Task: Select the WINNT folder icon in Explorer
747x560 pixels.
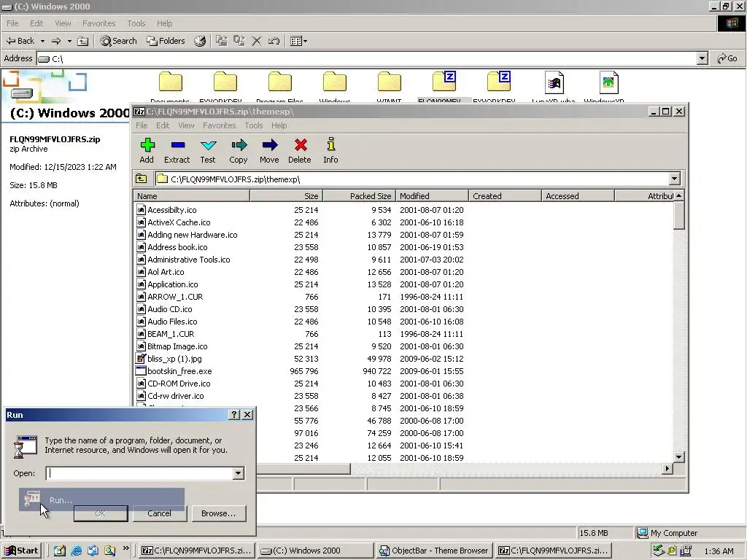Action: (x=390, y=82)
